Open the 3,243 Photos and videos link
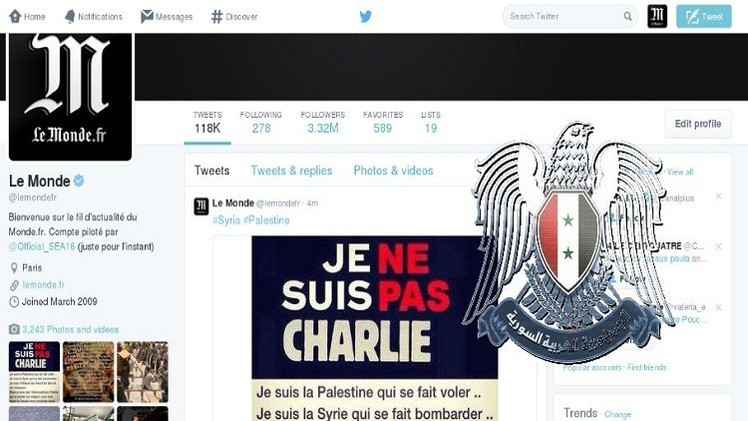The height and width of the screenshot is (421, 748). (x=70, y=329)
